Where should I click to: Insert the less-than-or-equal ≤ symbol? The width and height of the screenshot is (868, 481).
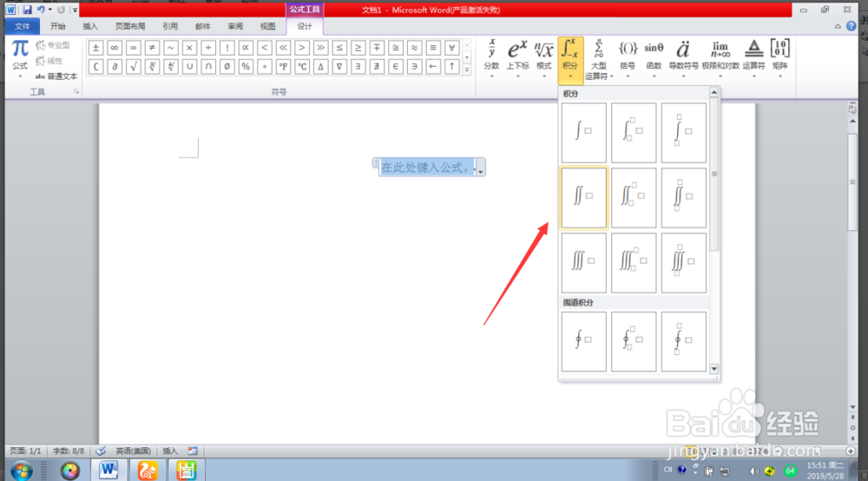coord(339,48)
